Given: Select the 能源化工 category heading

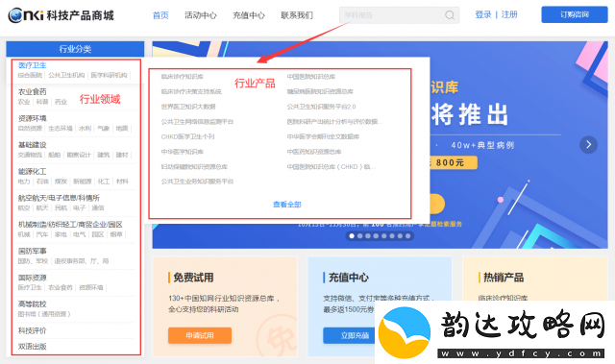Looking at the screenshot, I should click(32, 171).
